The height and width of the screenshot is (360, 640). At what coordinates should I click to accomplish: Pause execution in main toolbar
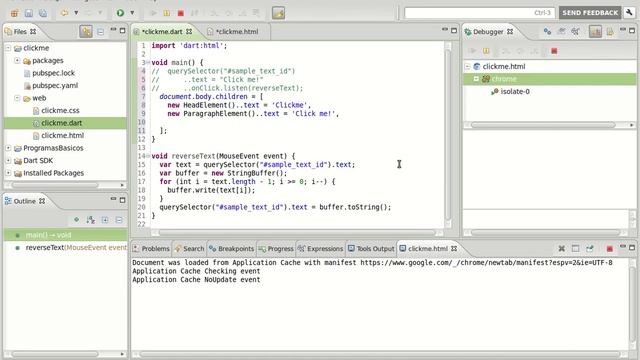point(167,13)
